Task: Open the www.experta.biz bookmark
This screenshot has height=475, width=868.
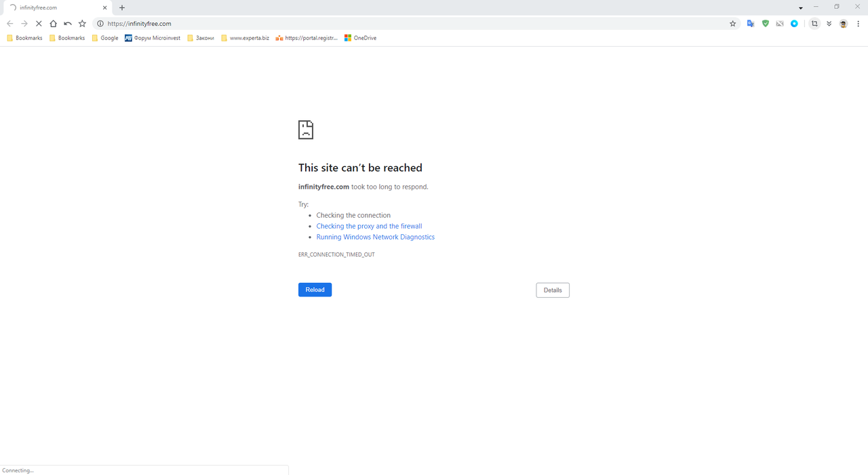Action: pyautogui.click(x=245, y=38)
